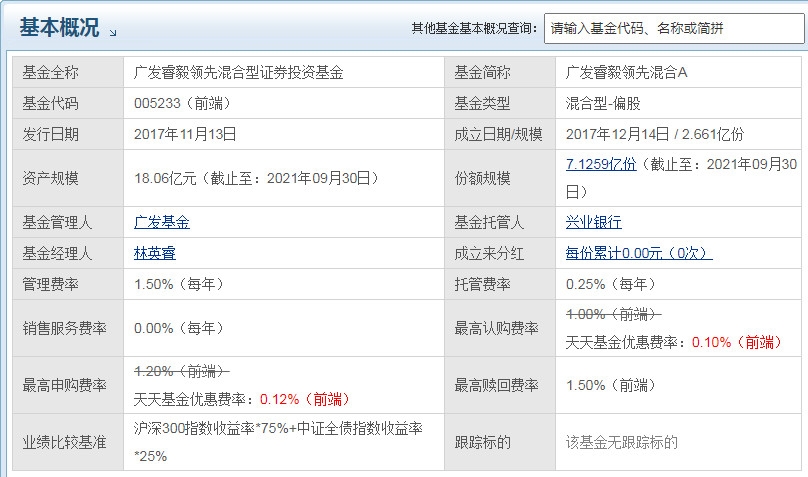Select the full fund name 广发睿毅领先混合型证券投资基金
Viewport: 808px width, 477px height.
point(239,72)
